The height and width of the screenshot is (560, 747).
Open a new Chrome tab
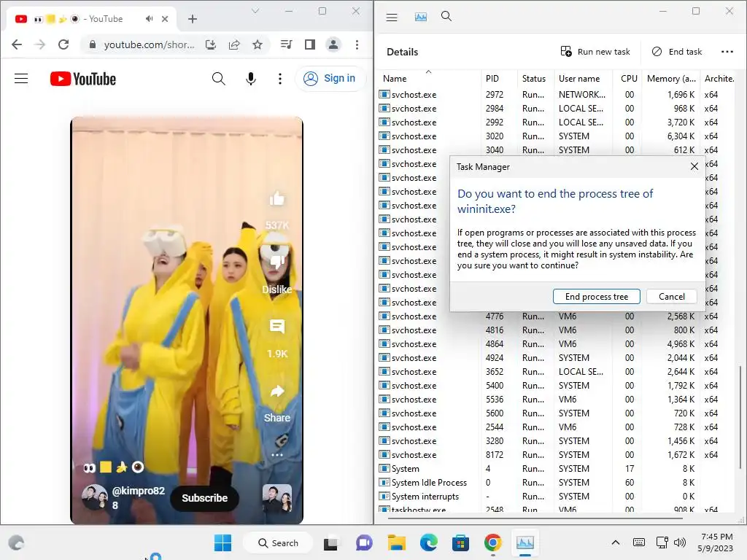tap(193, 19)
